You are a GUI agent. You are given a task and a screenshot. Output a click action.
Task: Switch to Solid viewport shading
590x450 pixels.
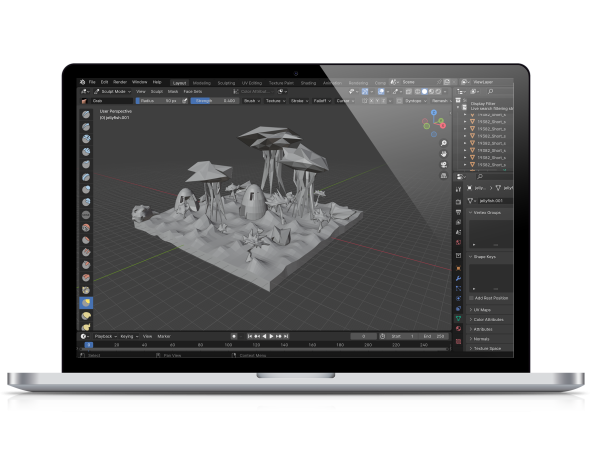[424, 91]
